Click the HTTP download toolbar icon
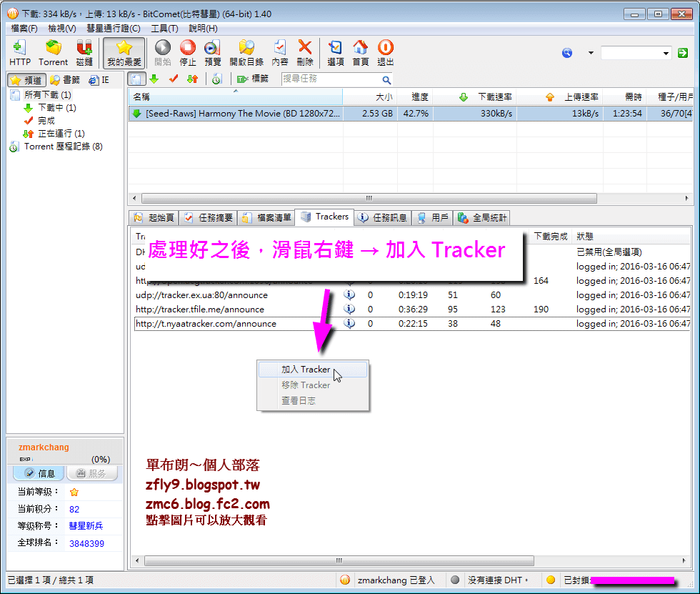Image resolution: width=700 pixels, height=594 pixels. point(20,53)
